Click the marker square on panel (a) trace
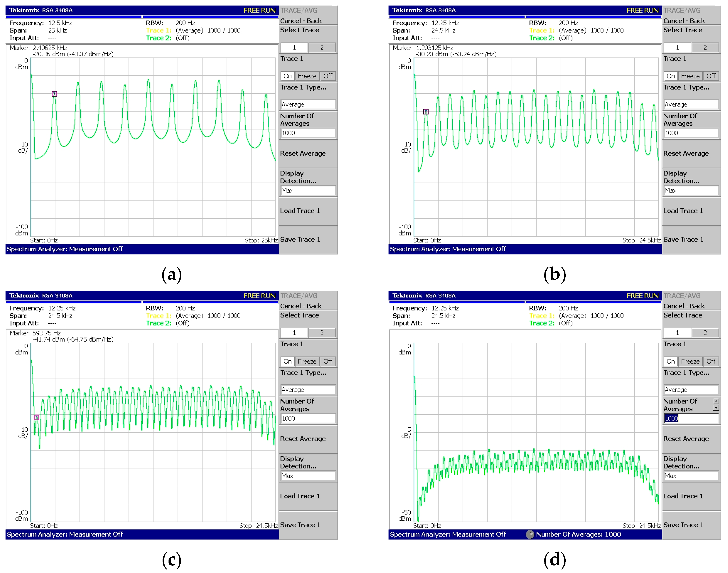This screenshot has height=573, width=728. pyautogui.click(x=54, y=94)
